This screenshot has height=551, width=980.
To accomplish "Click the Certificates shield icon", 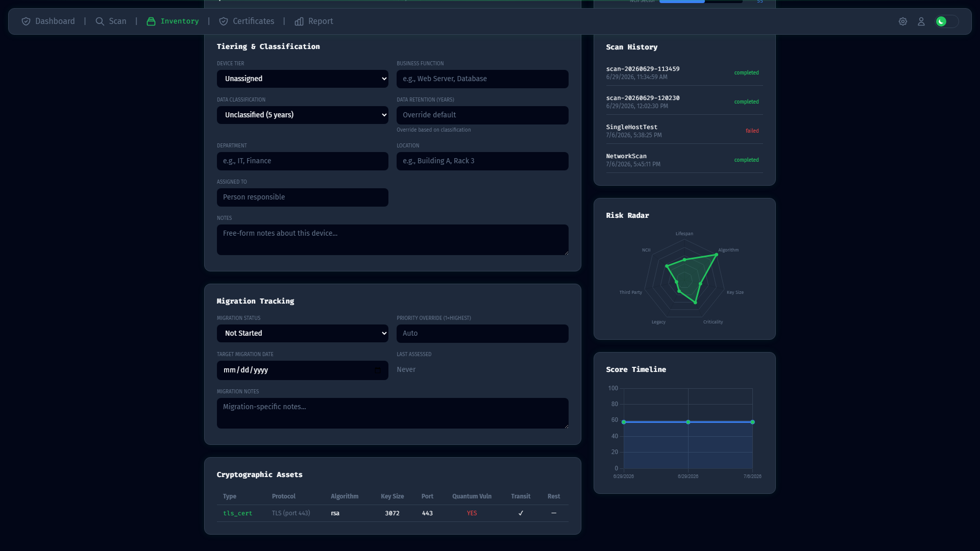I will (224, 21).
